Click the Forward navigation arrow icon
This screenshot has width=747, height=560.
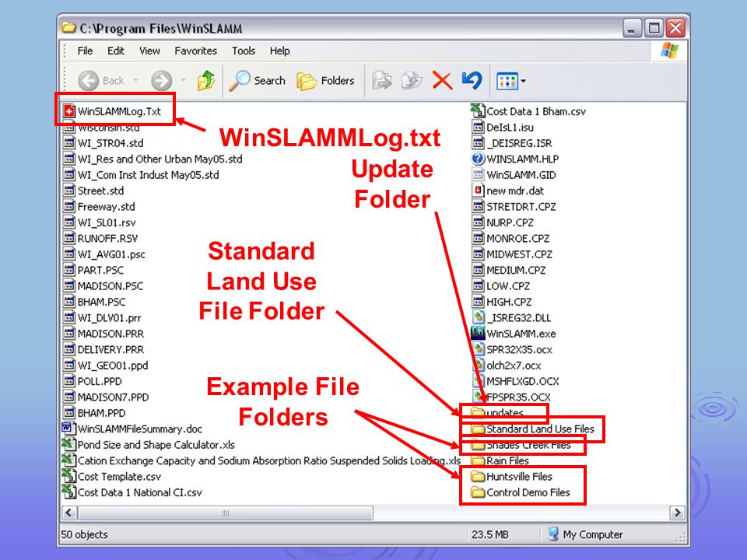[162, 80]
